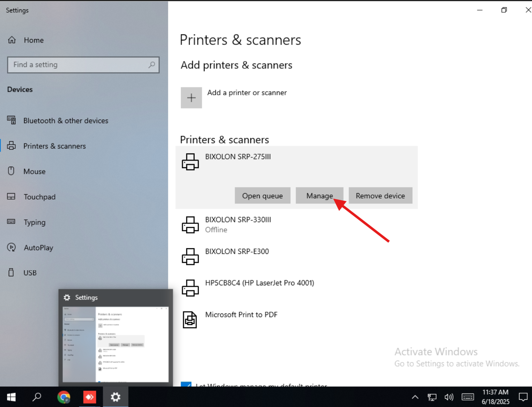The height and width of the screenshot is (407, 532).
Task: Select BIXOLON SRP-E300 printer
Action: coord(297,256)
